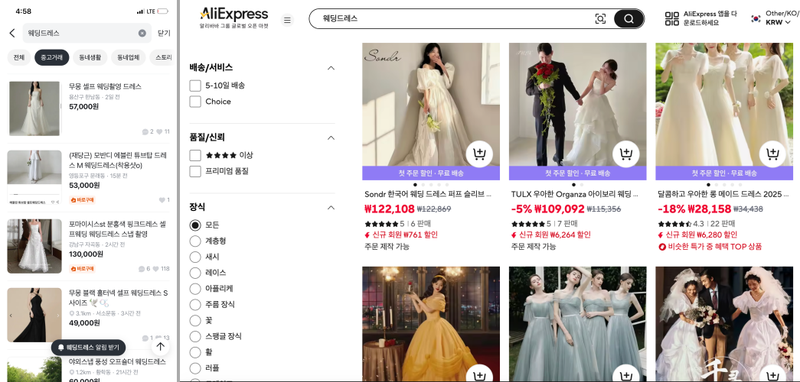Image resolution: width=800 pixels, height=382 pixels.
Task: Select the 동네생활 filter chip
Action: 90,58
